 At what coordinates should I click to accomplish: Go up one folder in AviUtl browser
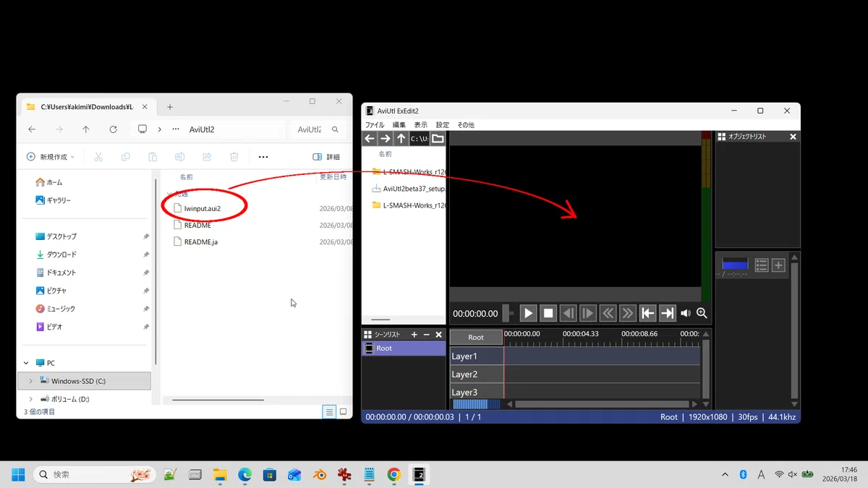(x=401, y=138)
